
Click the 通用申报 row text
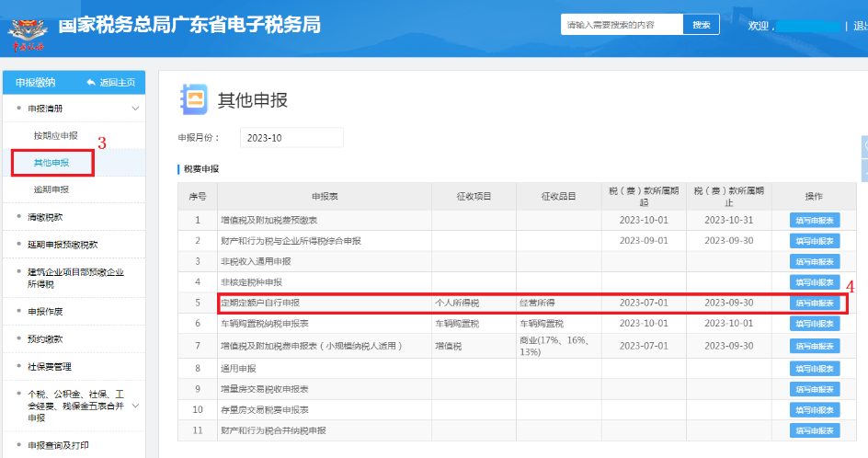[238, 368]
